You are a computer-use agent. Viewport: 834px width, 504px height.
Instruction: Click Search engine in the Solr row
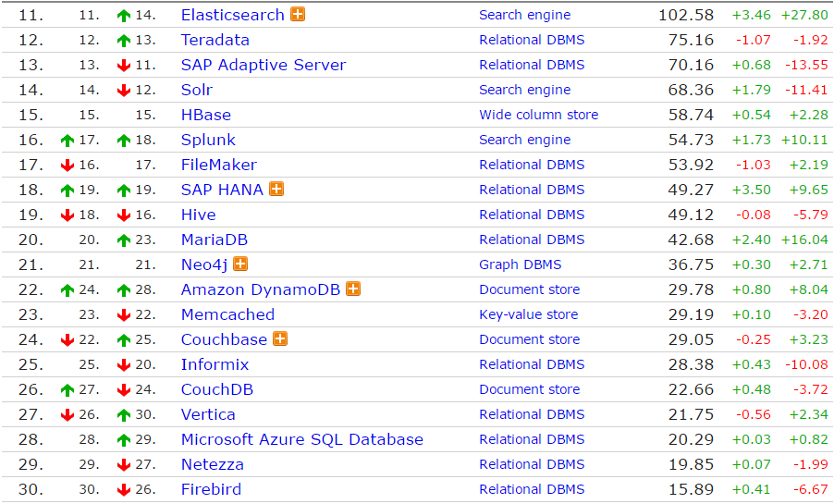[525, 90]
